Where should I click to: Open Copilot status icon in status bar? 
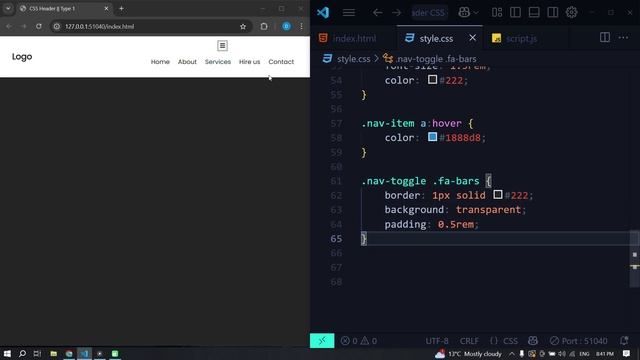[533, 340]
